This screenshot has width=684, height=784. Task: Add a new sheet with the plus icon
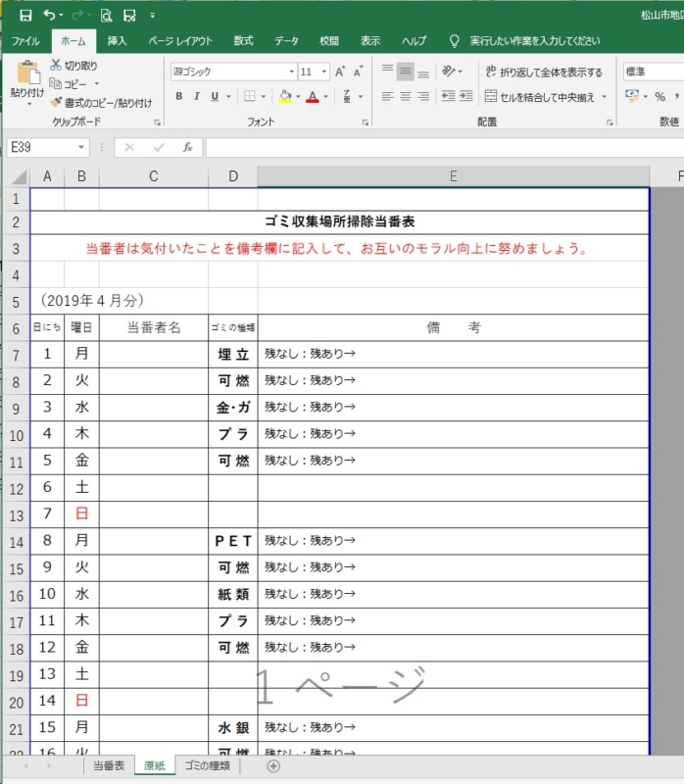pos(273,765)
